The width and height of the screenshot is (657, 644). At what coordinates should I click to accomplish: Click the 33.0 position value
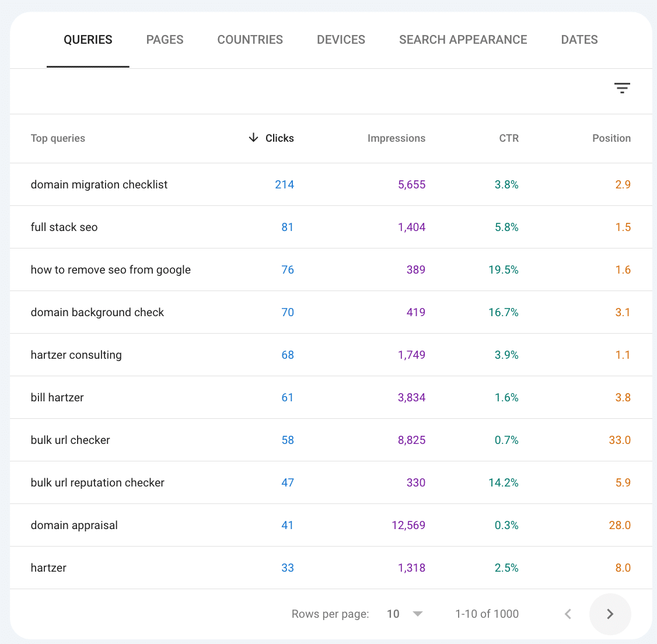pyautogui.click(x=620, y=440)
